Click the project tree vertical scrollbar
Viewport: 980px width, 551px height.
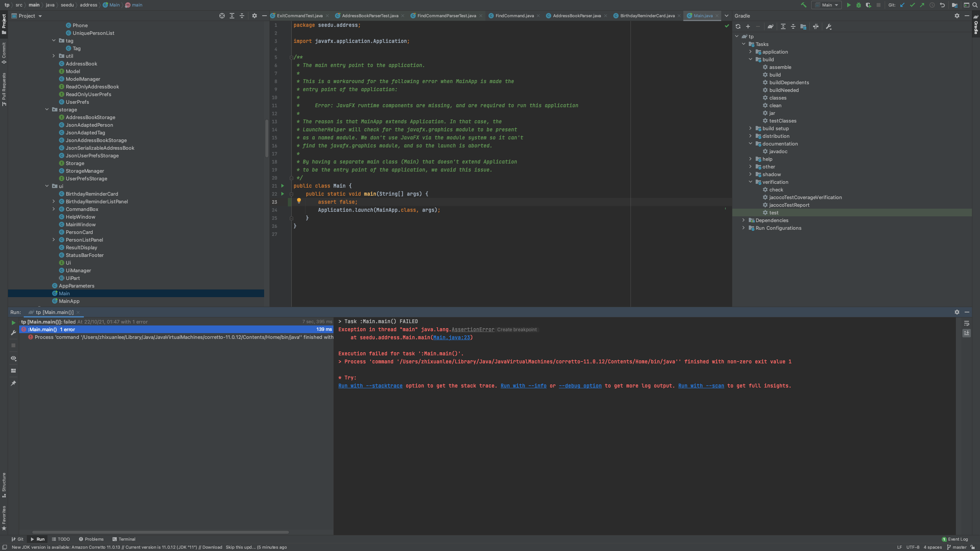pos(266,138)
